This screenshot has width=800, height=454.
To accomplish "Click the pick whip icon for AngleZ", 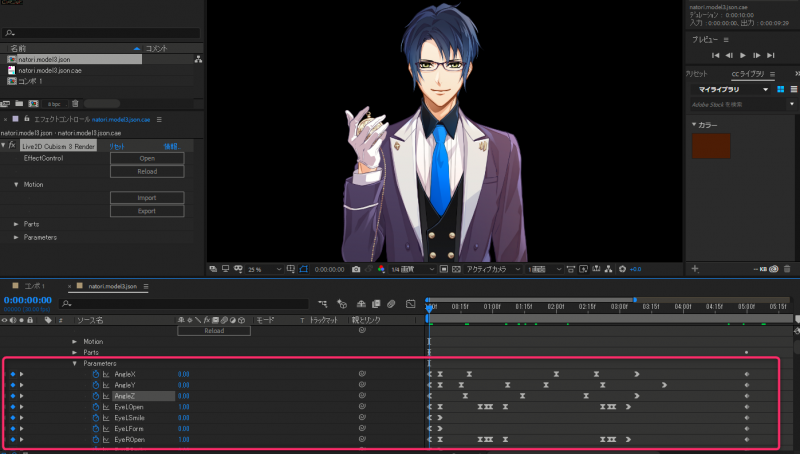I will click(362, 395).
